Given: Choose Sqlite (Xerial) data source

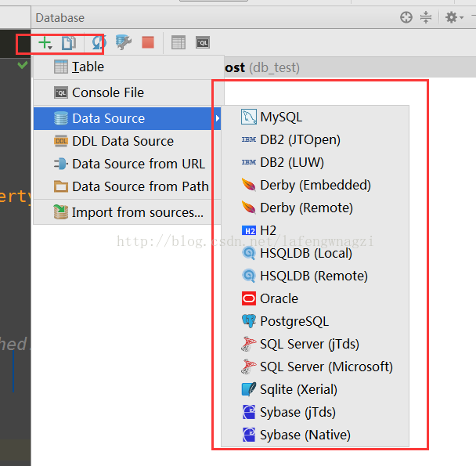Looking at the screenshot, I should [x=315, y=390].
